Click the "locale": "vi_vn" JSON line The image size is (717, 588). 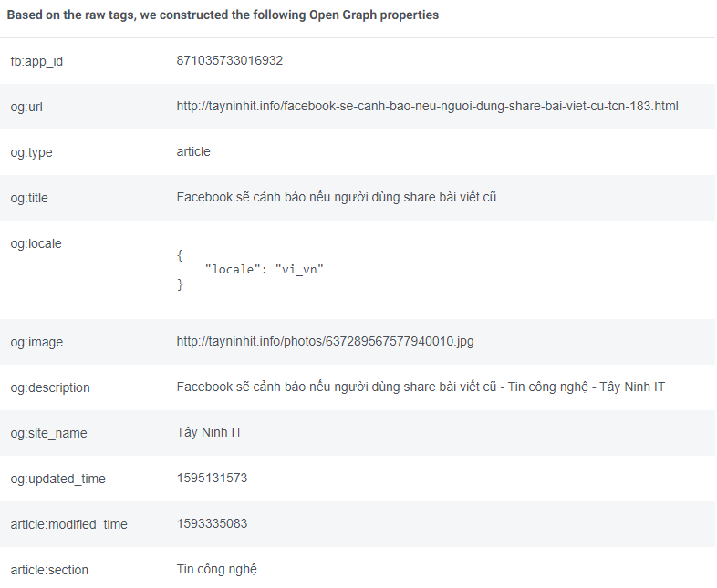(265, 270)
